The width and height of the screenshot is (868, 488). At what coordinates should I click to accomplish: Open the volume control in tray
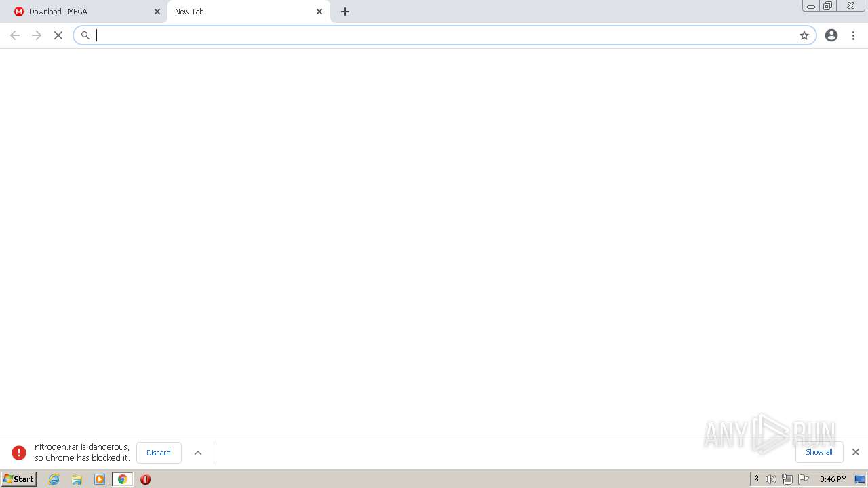point(771,479)
